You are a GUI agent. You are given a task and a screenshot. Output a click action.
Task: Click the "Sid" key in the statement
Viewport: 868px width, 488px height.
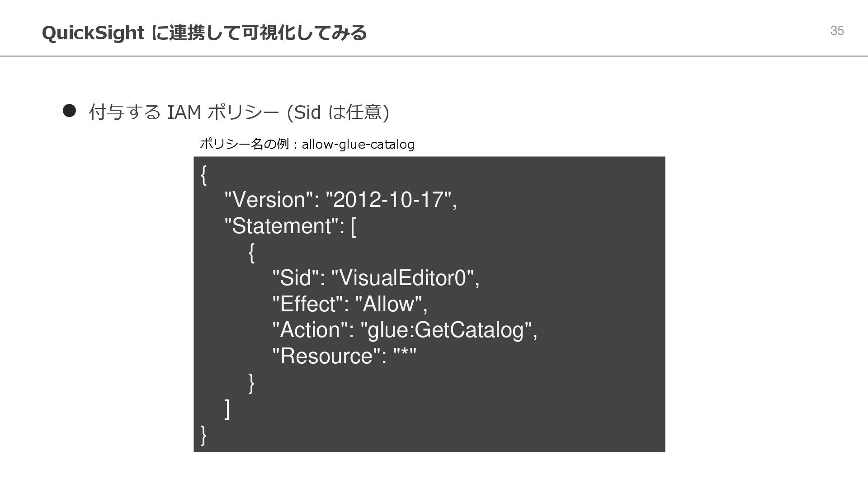pos(295,278)
